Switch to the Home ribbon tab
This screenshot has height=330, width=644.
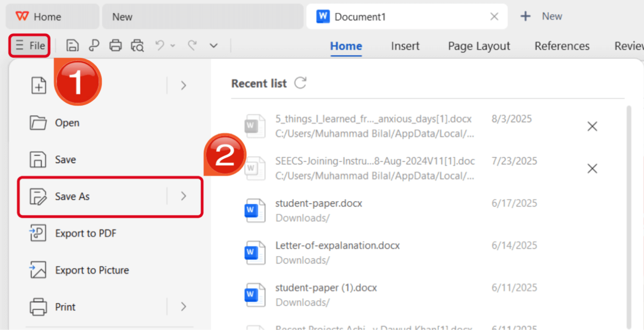(x=346, y=46)
